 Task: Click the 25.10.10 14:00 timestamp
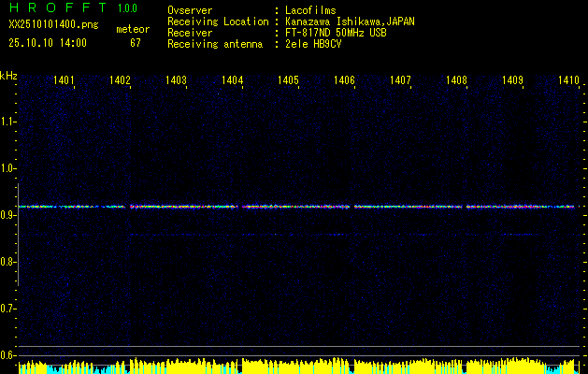pyautogui.click(x=48, y=42)
